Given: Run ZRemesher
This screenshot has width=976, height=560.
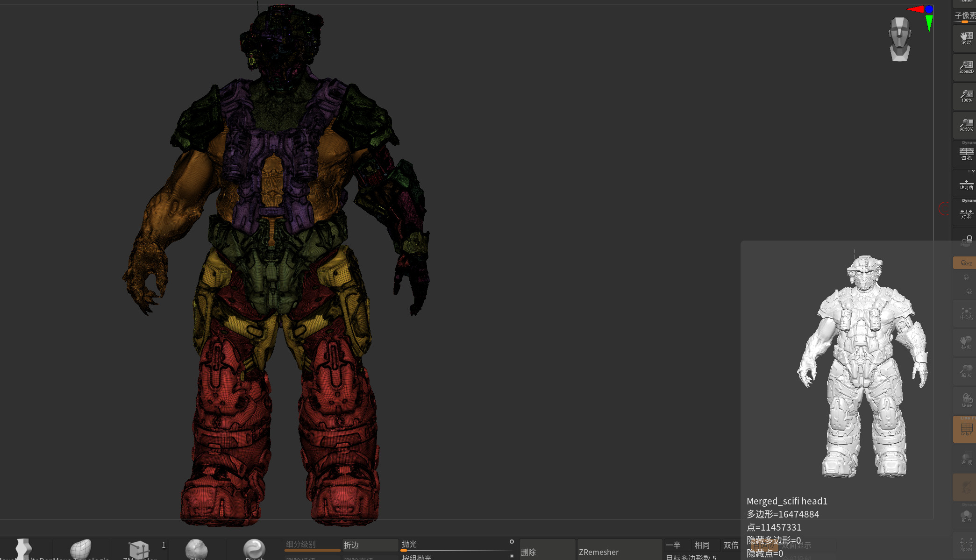Looking at the screenshot, I should pos(620,550).
